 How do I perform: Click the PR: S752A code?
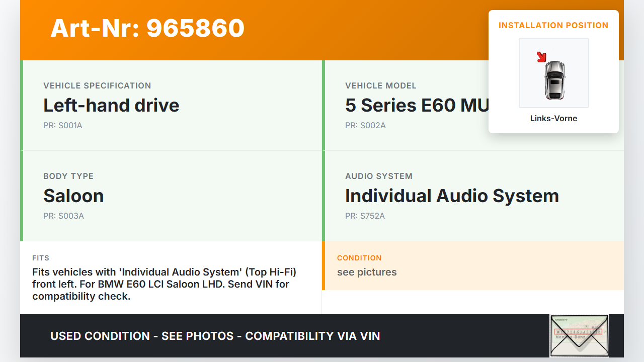pyautogui.click(x=365, y=216)
